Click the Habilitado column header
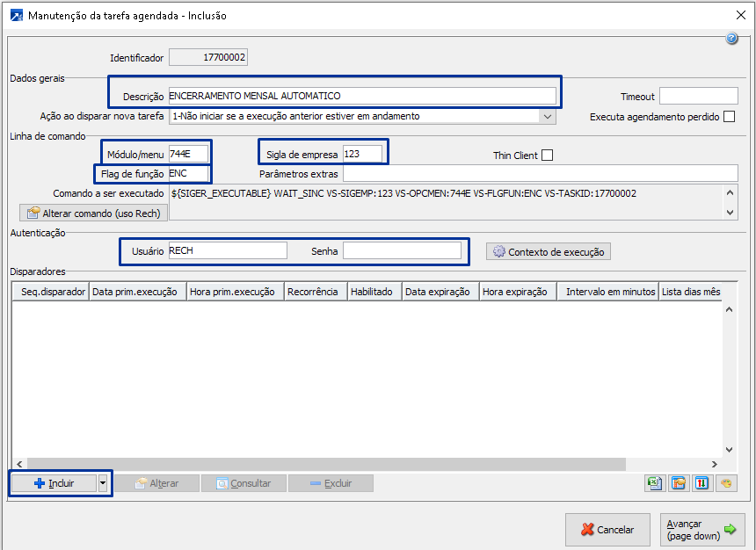Viewport: 756px width, 550px height. pyautogui.click(x=374, y=292)
